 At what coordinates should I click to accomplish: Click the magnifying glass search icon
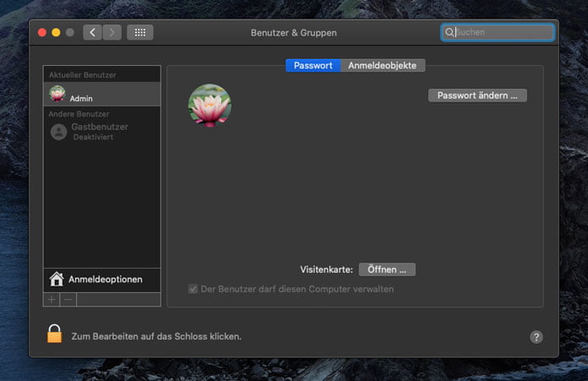(449, 32)
